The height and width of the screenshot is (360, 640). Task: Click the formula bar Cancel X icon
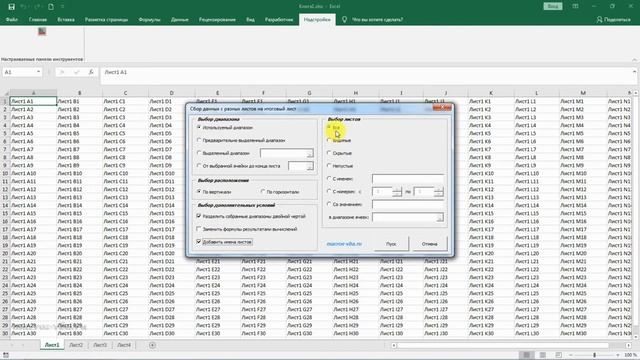(x=62, y=72)
